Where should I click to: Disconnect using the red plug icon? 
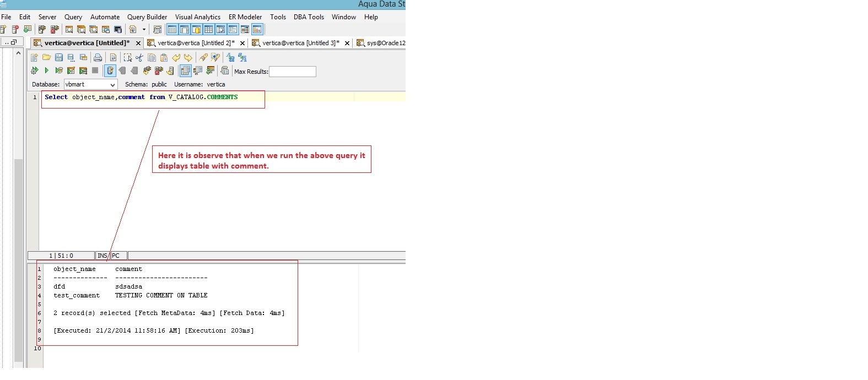(159, 70)
